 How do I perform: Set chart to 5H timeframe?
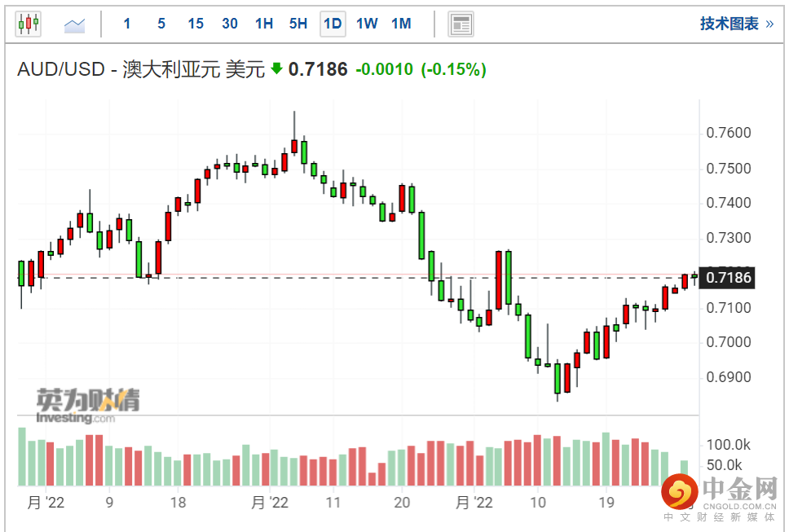(x=298, y=24)
